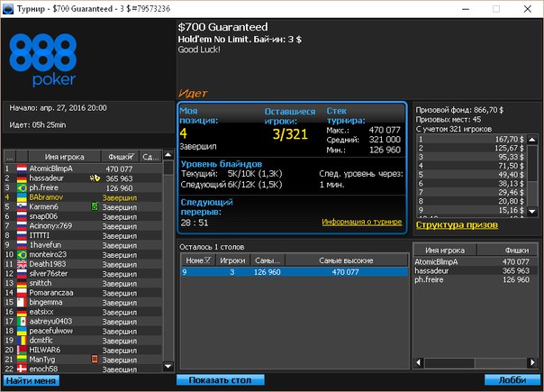This screenshot has height=392, width=544.
Task: Select ph.freire in the table players panel
Action: (x=476, y=280)
